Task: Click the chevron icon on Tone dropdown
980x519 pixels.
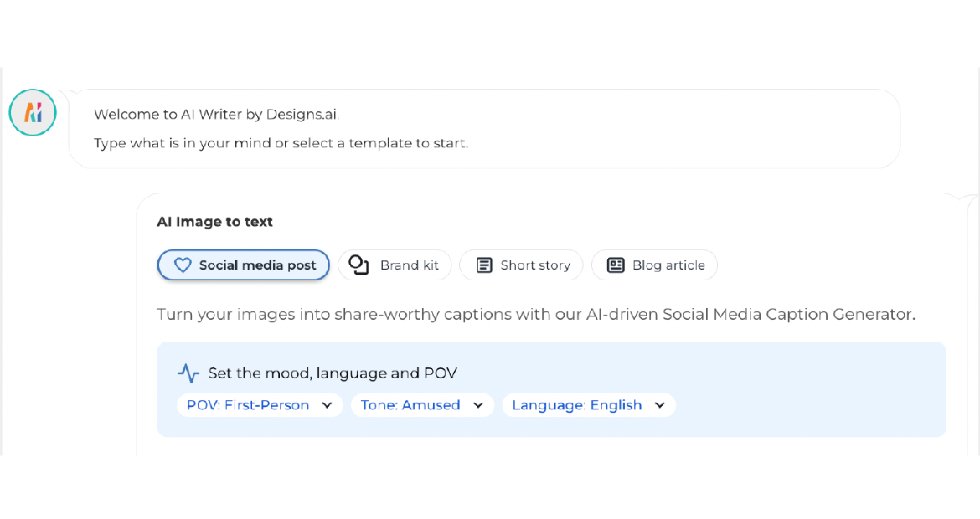Action: click(479, 405)
